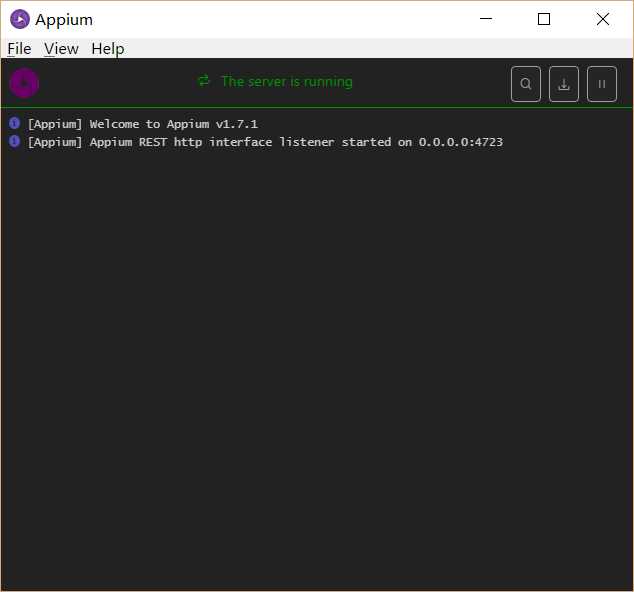Open the File menu

point(19,49)
